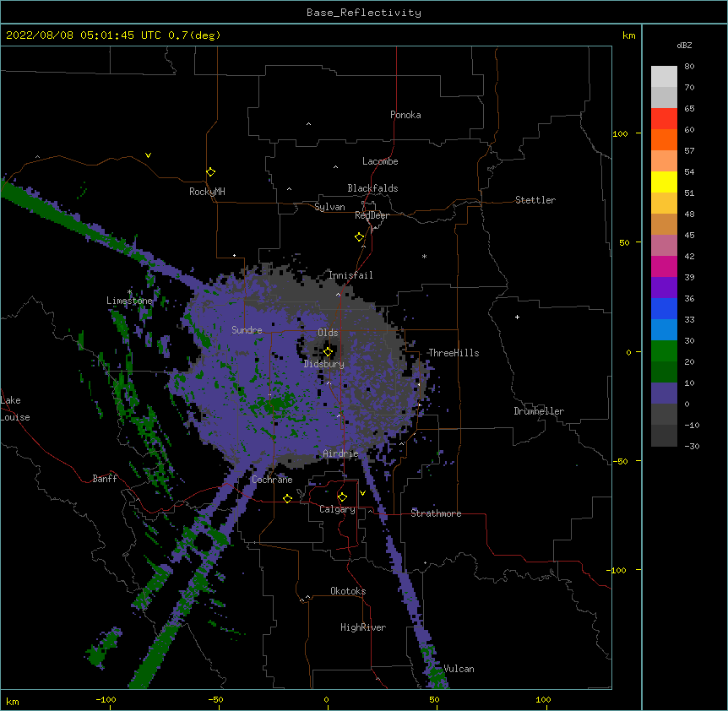Click the Cochrane city label
Screen dimensions: 728x711
272,480
